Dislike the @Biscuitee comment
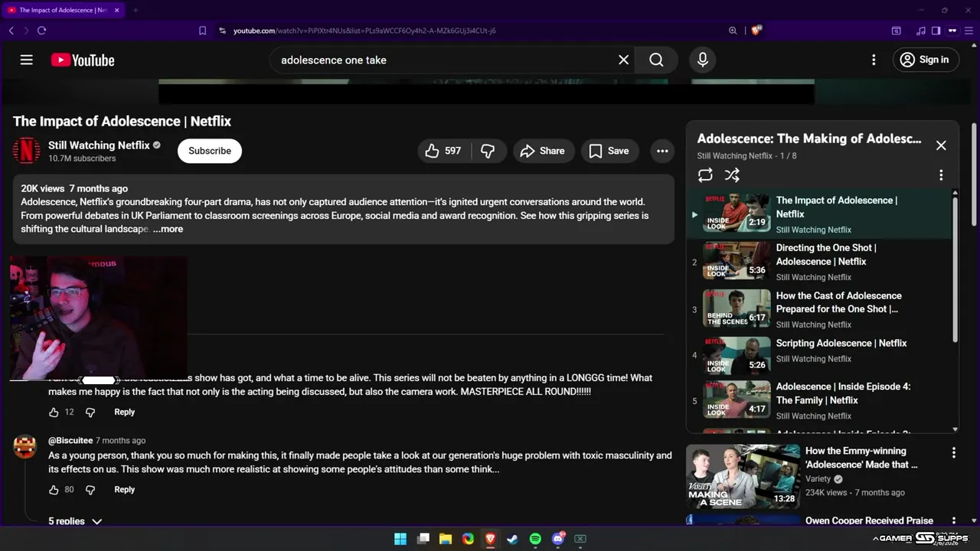 pos(90,490)
